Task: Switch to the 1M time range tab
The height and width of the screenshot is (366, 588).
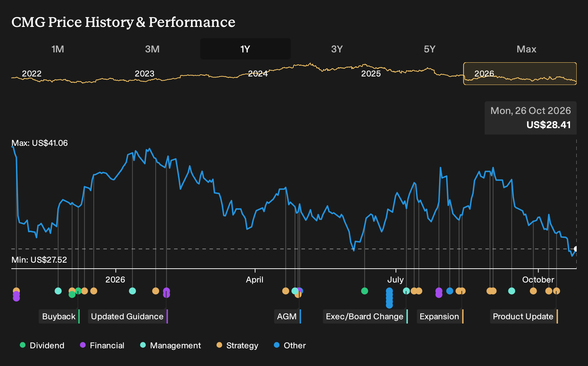Action: [58, 49]
